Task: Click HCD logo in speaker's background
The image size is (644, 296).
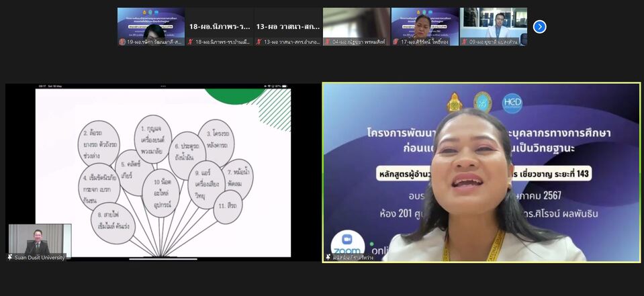Action: (x=512, y=103)
